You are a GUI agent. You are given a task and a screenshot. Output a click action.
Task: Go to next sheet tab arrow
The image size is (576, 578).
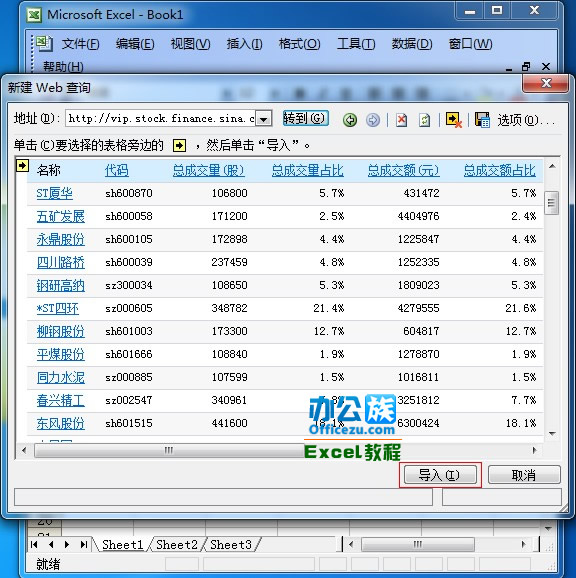coord(67,544)
